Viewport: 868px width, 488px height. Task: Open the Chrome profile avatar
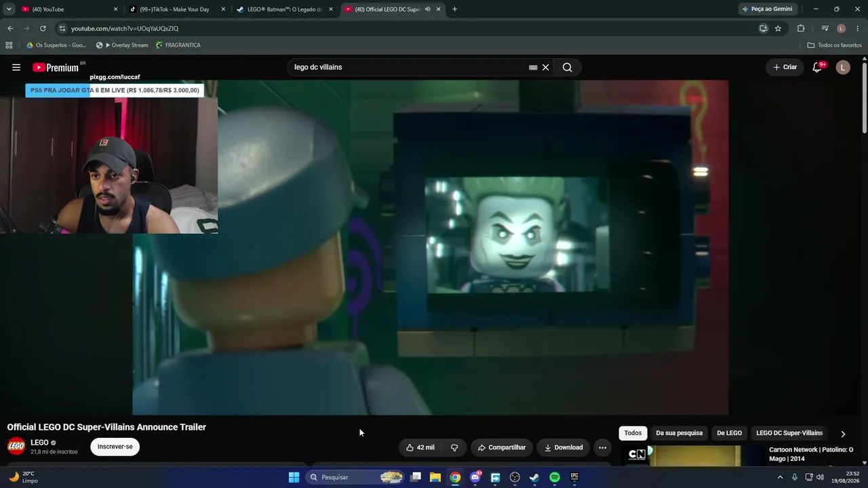(842, 28)
